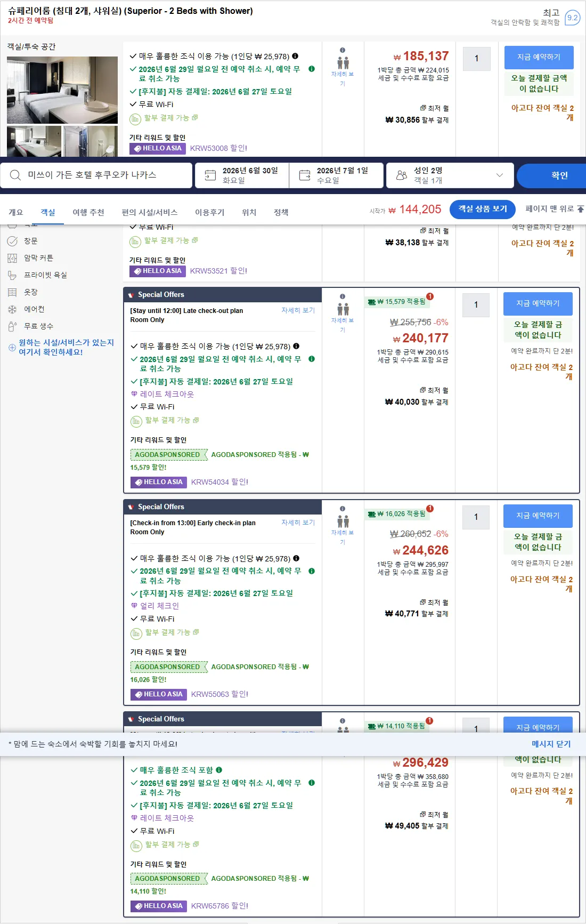The width and height of the screenshot is (586, 924).
Task: Click the guests people icon
Action: coord(402,175)
